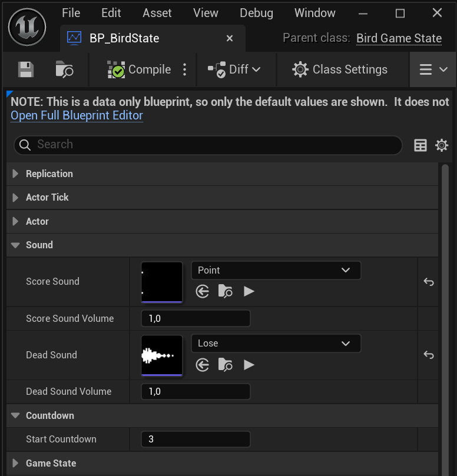
Task: Click the details panel vertical scrollbar
Action: click(x=445, y=319)
